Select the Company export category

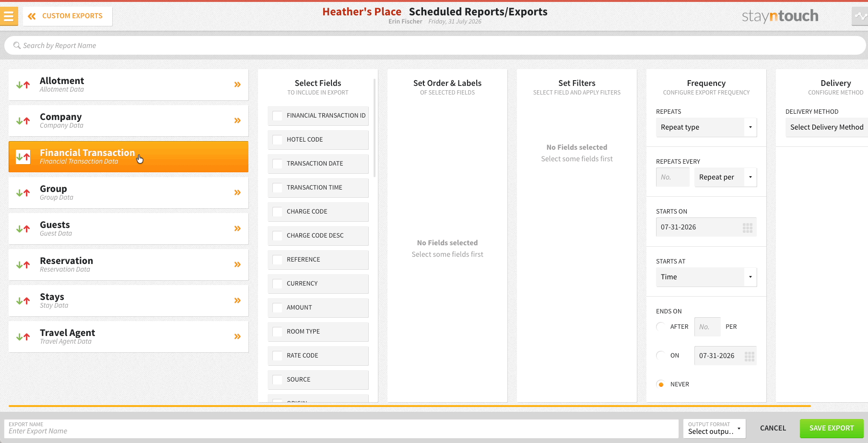tap(129, 120)
